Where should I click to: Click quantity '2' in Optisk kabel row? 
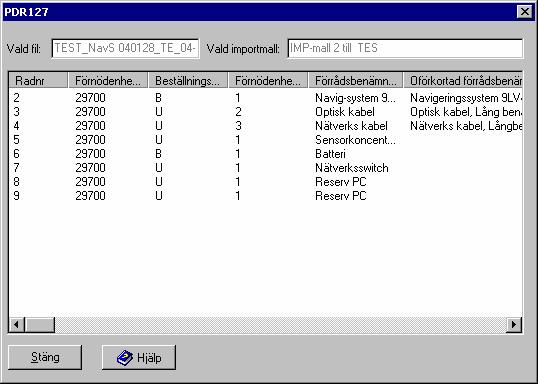pyautogui.click(x=238, y=112)
